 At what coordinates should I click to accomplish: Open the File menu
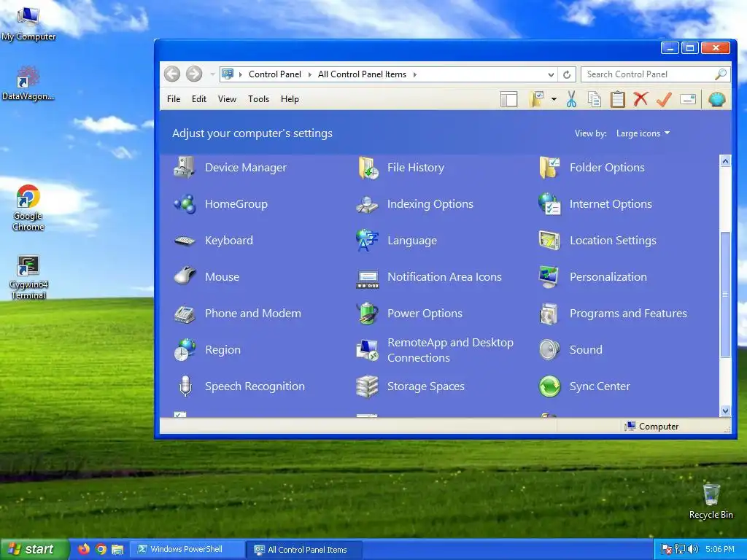[x=174, y=99]
